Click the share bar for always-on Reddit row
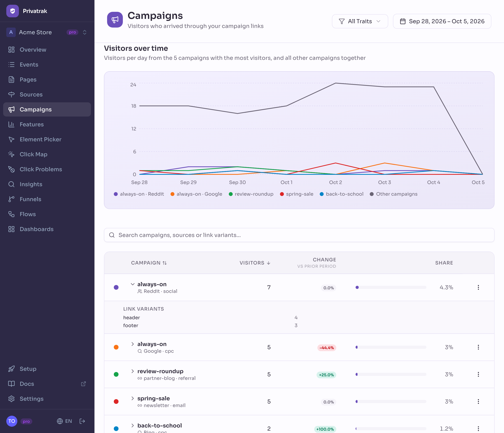This screenshot has width=504, height=433. 391,287
